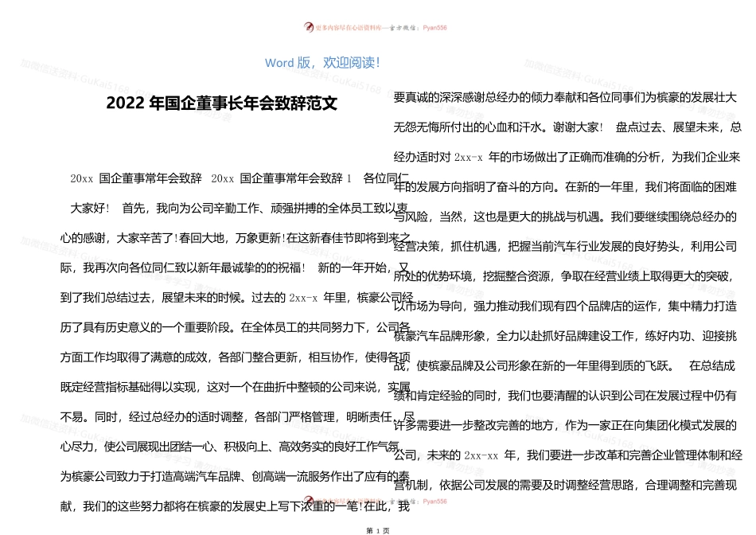This screenshot has height=535, width=756.
Task: Click the line starting '槟豪汽车品牌形象'
Action: [x=565, y=336]
